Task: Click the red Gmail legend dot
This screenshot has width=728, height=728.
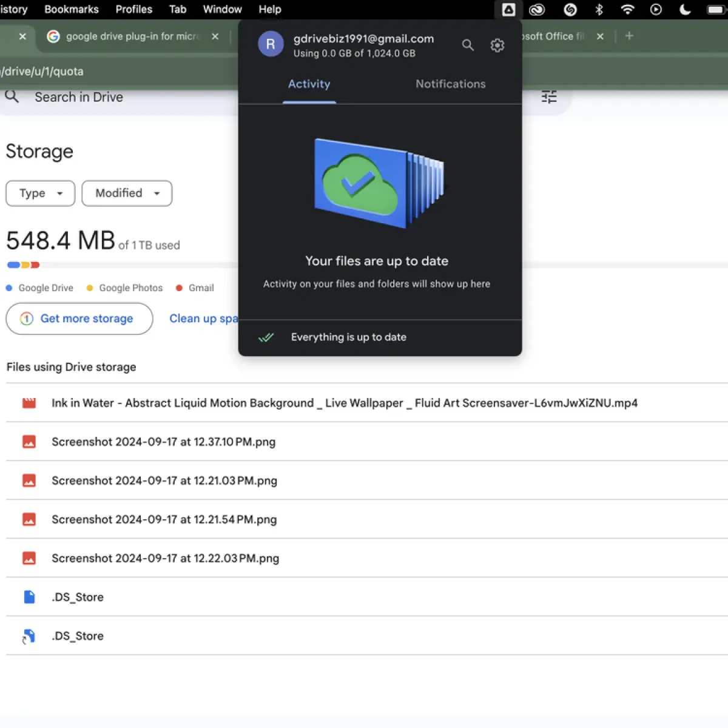Action: tap(179, 288)
